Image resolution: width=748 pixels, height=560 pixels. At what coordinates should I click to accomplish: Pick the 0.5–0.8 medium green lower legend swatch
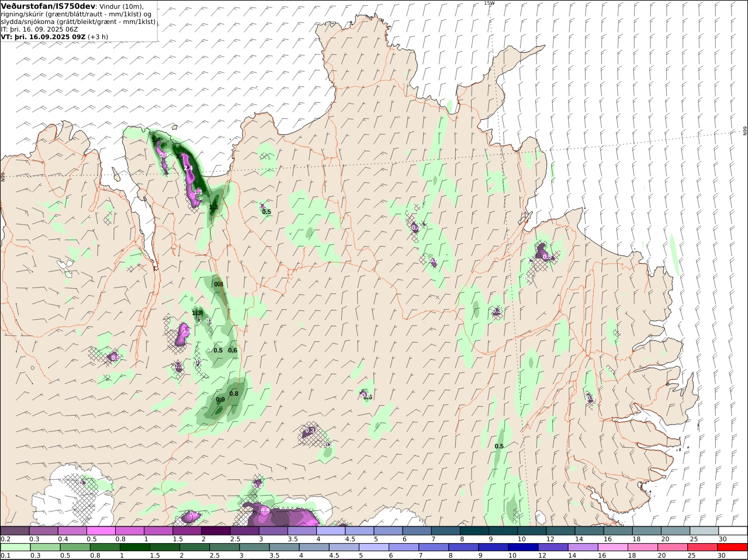point(74,547)
